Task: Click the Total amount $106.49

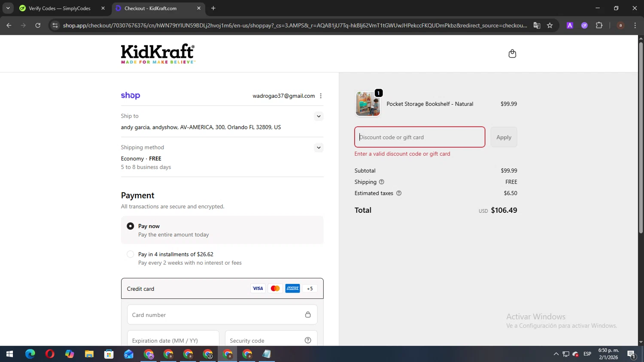Action: (x=504, y=210)
